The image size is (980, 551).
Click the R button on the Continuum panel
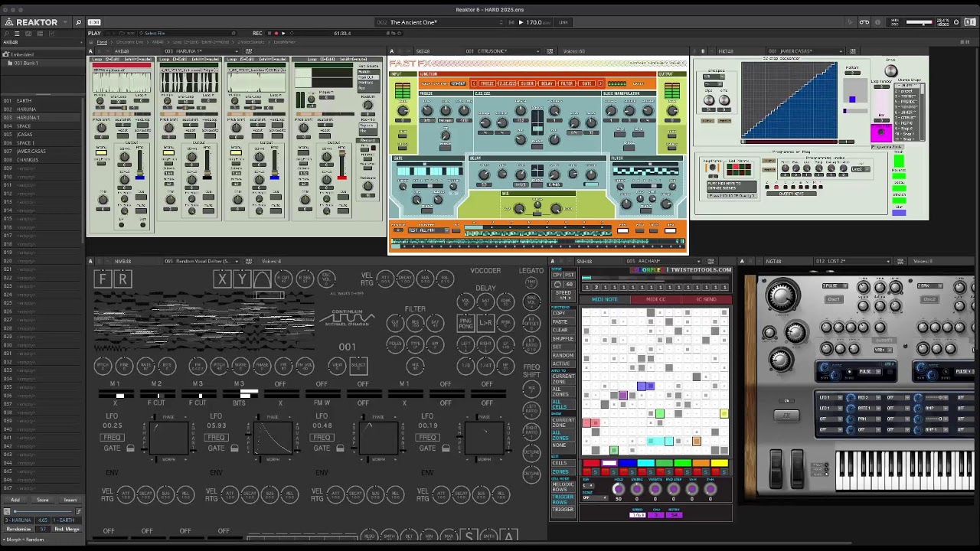tap(122, 279)
